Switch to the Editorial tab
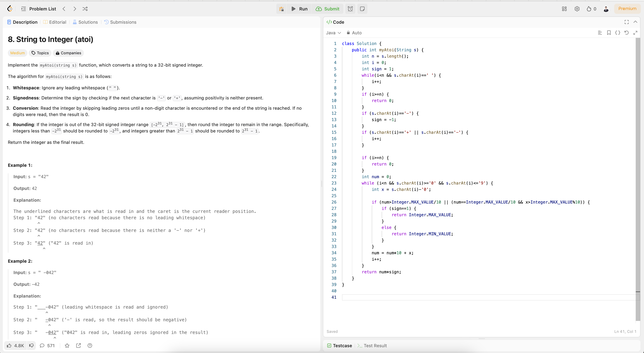This screenshot has height=353, width=644. 55,22
